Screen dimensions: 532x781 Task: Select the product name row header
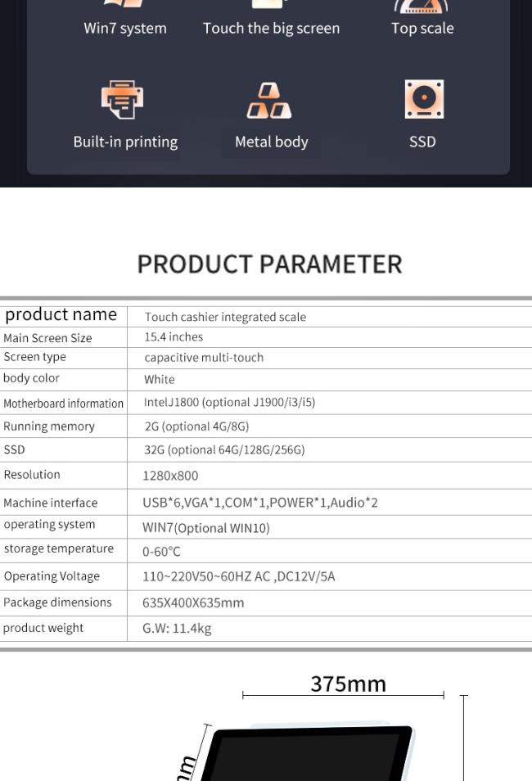[61, 315]
